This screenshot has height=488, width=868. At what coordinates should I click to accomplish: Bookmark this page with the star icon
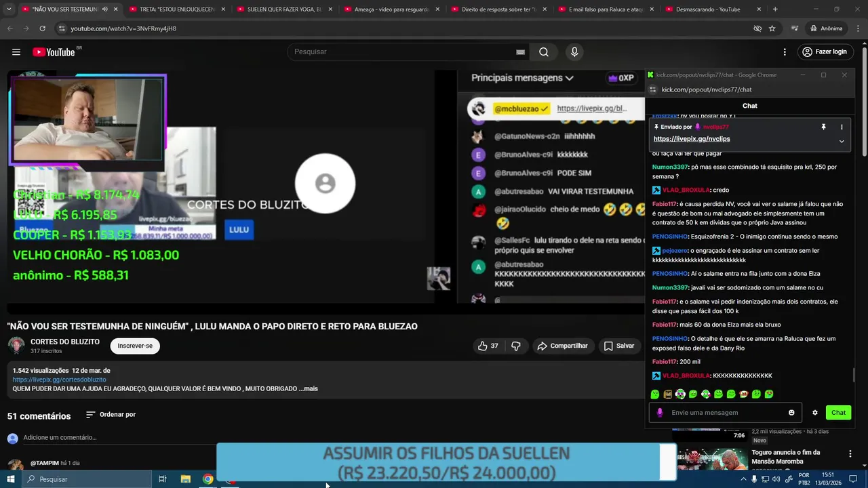point(772,28)
